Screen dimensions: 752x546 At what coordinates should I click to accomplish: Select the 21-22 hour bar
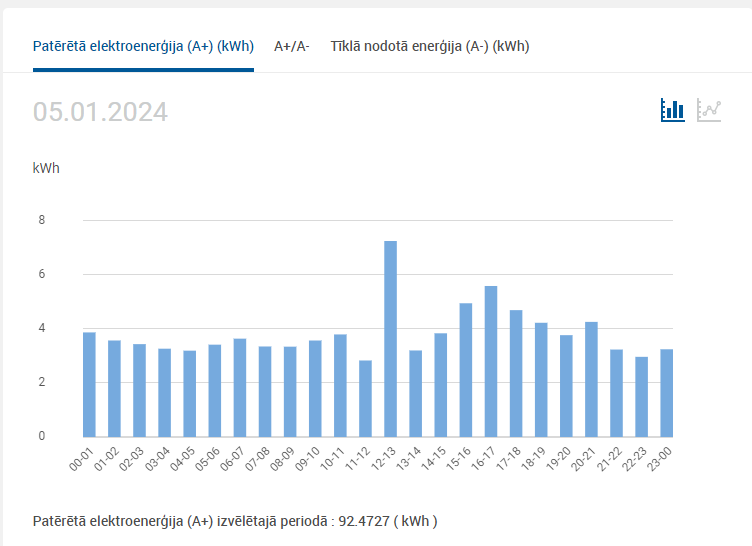tap(616, 393)
